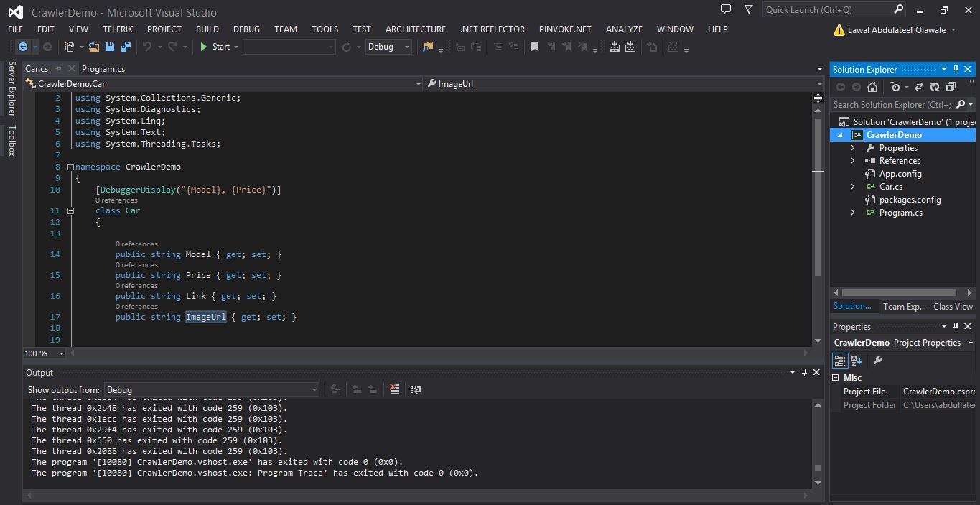Click the Lawal Abdulateef Olawale account name
Viewport: 980px width, 505px height.
[x=897, y=29]
